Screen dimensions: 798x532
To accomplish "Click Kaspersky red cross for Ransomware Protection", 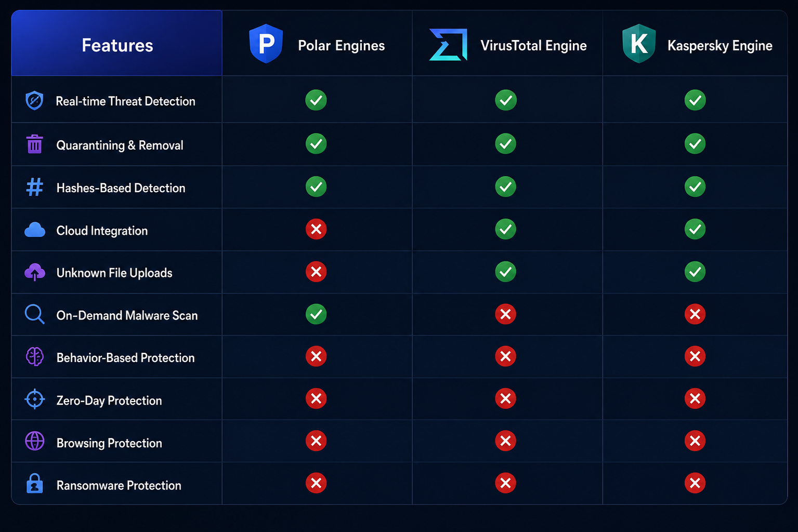I will [695, 483].
